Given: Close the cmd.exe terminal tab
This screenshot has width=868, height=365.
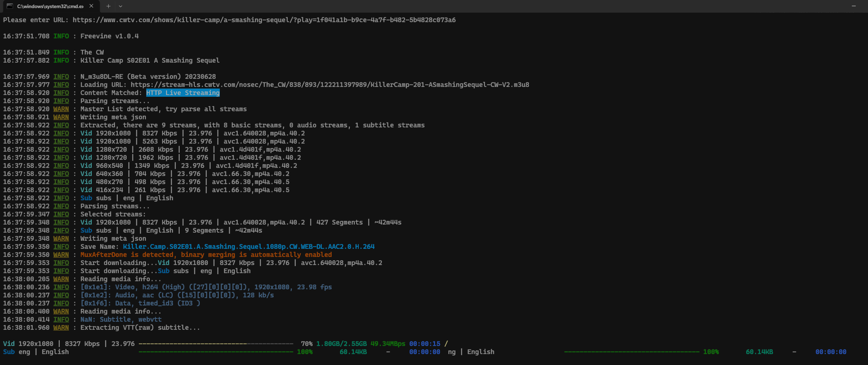Looking at the screenshot, I should (x=91, y=6).
